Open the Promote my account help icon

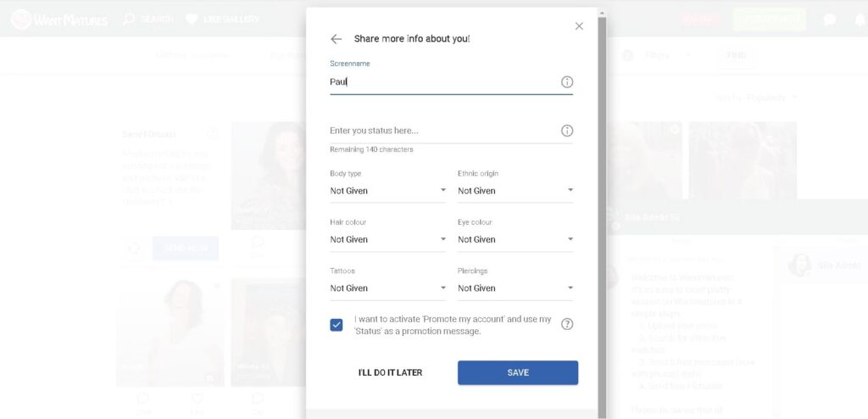tap(567, 324)
